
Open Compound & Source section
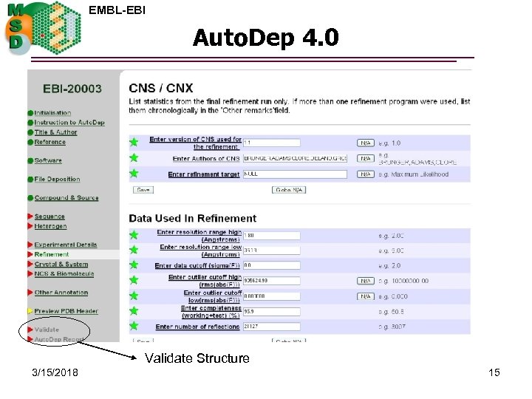(66, 198)
